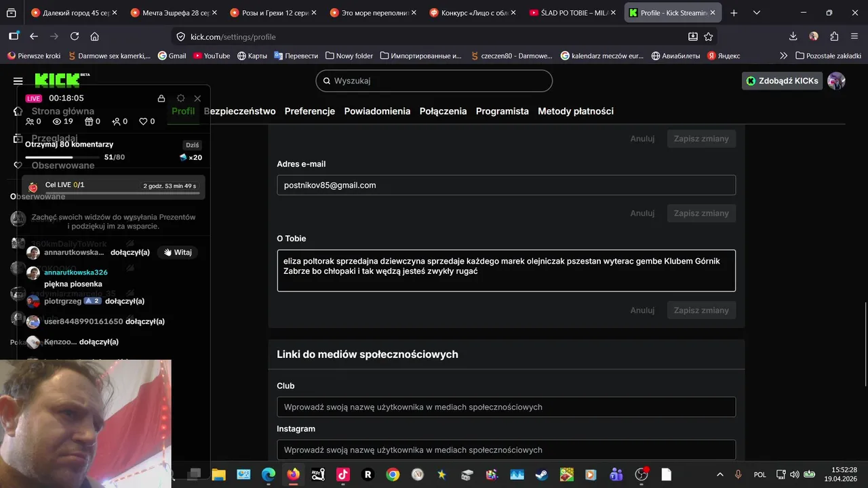868x488 pixels.
Task: Click the browser back arrow
Action: (33, 37)
